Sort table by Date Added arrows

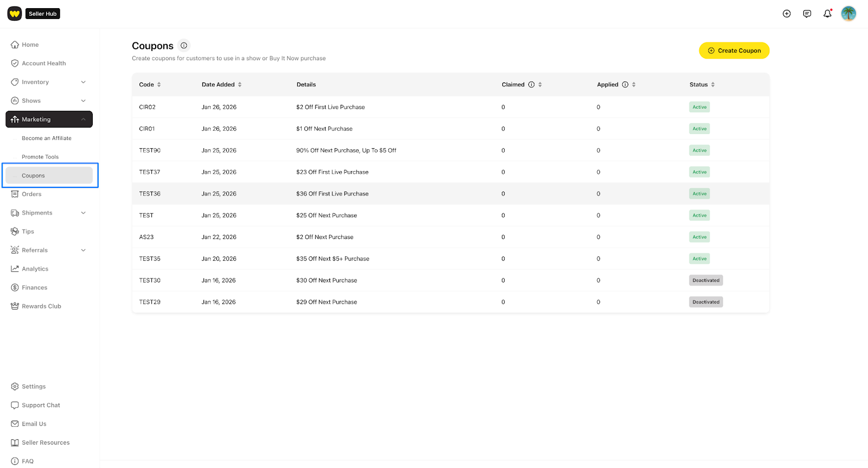click(x=240, y=85)
